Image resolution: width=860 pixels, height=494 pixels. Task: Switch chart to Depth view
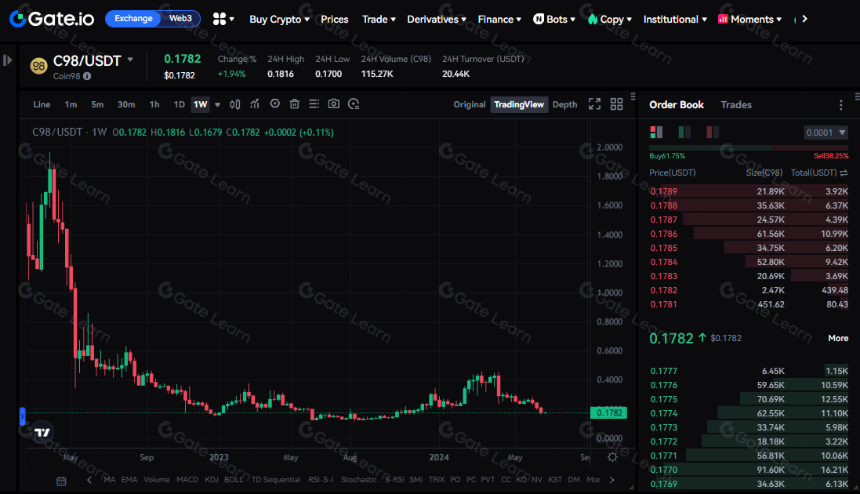(x=564, y=105)
